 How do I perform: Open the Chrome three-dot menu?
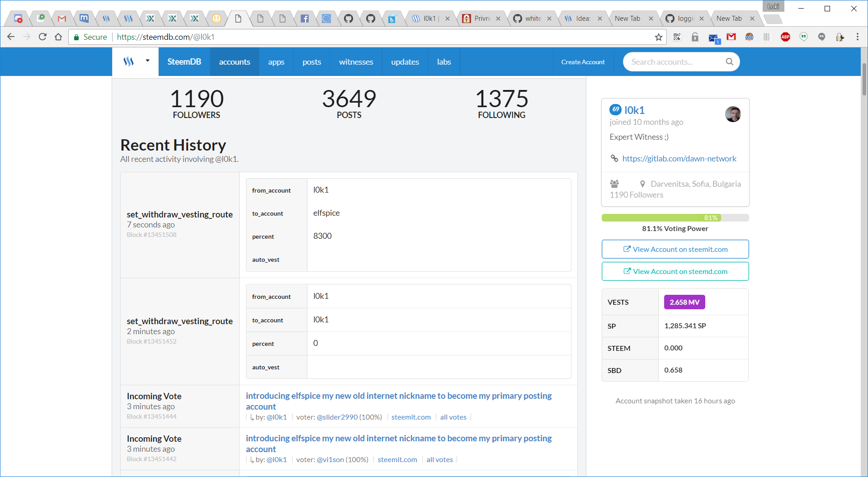[x=858, y=37]
